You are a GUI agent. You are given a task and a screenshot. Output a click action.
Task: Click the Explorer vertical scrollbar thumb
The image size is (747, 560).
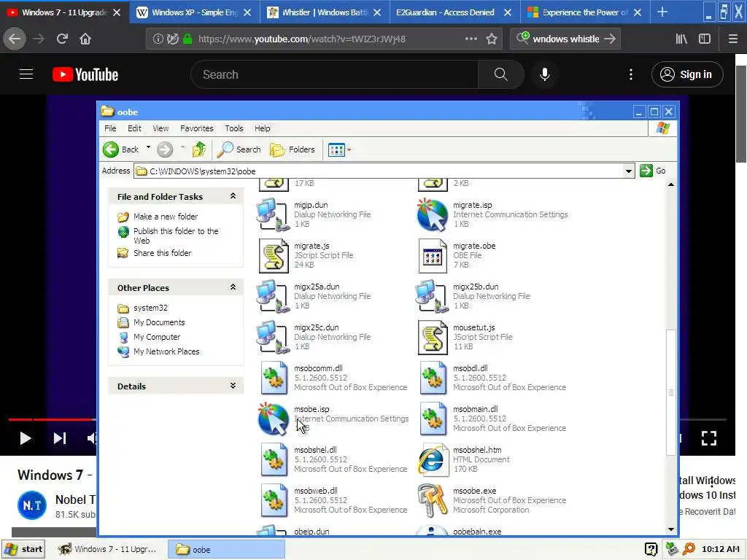pos(671,392)
